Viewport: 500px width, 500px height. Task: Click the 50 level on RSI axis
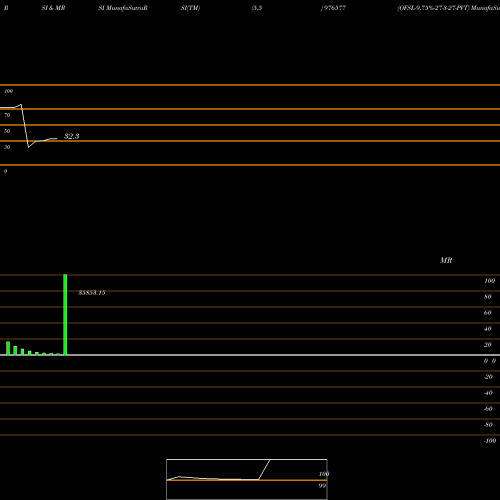(7, 131)
